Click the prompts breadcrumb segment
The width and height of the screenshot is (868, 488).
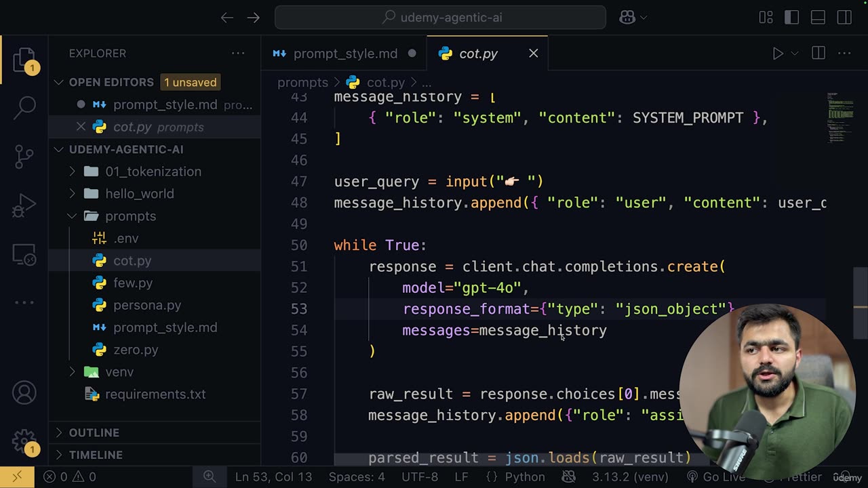coord(302,83)
